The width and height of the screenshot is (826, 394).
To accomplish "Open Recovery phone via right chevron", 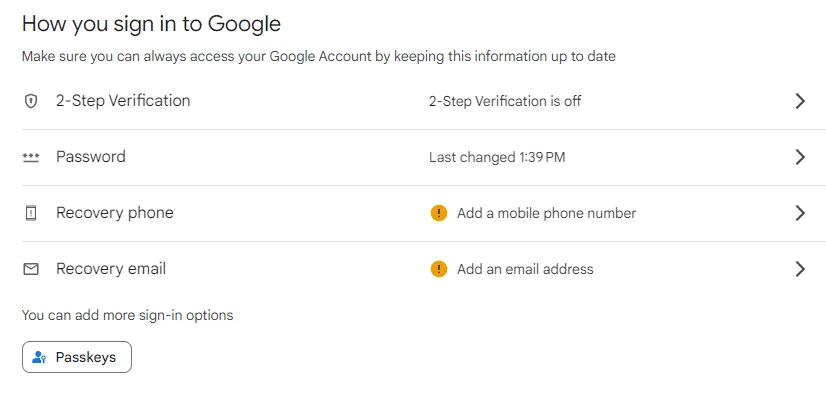I will pyautogui.click(x=800, y=213).
